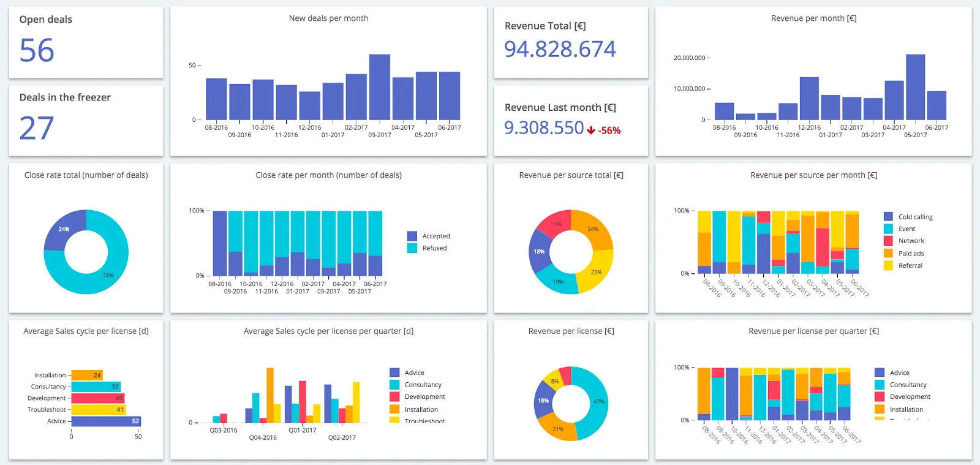Click the tallest bar in New deals per month

(x=380, y=87)
